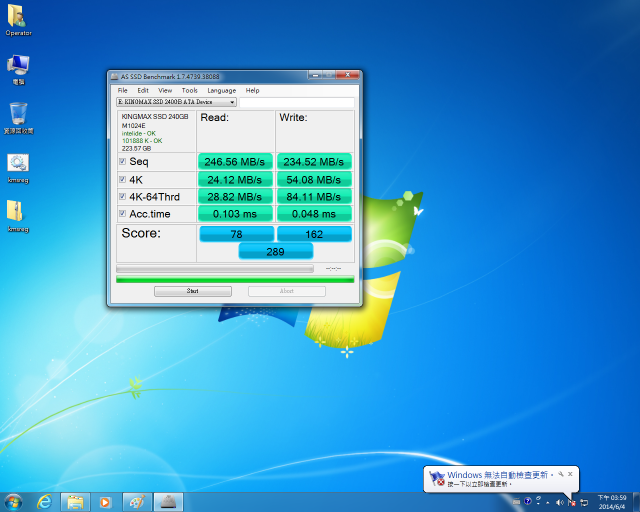Click the M1024E firmware text
Screen dimensions: 640x512
pyautogui.click(x=133, y=125)
